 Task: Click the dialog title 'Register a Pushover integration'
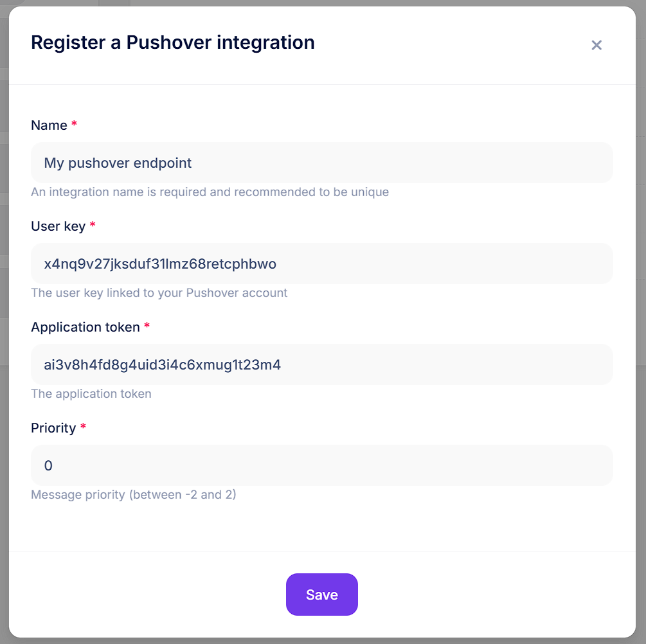click(172, 42)
